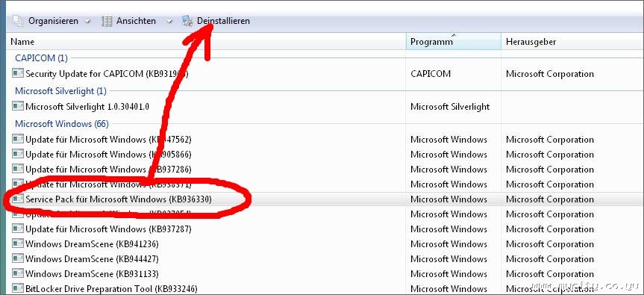Click icon beside Security Update for CAPICOM
The height and width of the screenshot is (295, 644).
pyautogui.click(x=18, y=73)
